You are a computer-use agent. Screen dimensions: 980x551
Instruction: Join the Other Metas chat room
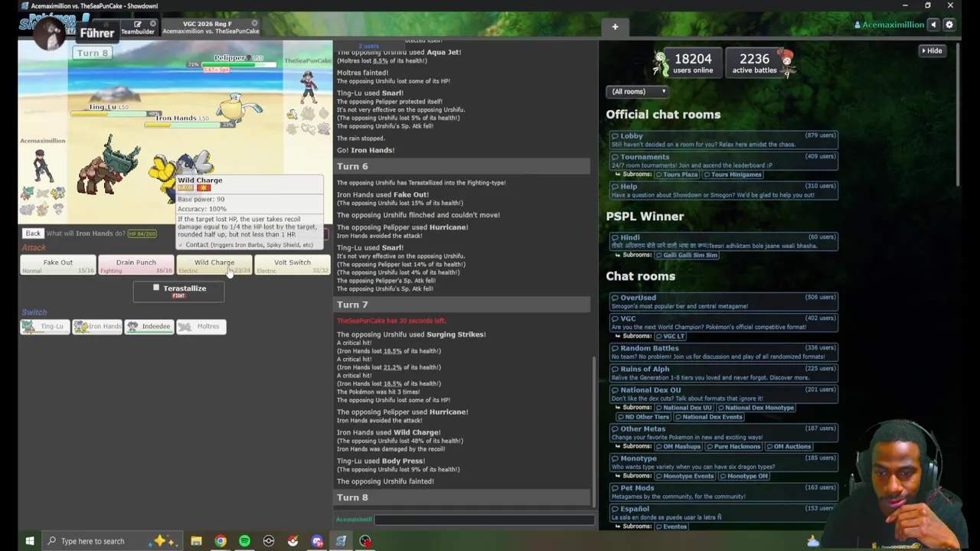pyautogui.click(x=723, y=432)
